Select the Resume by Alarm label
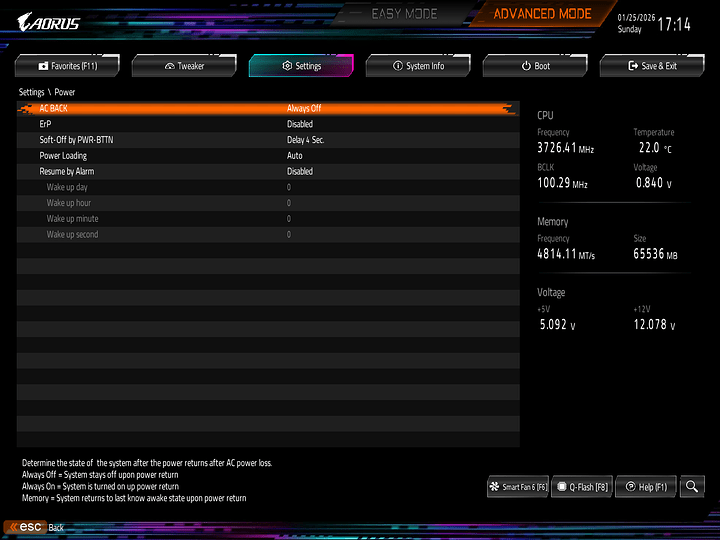This screenshot has width=720, height=540. (x=67, y=171)
